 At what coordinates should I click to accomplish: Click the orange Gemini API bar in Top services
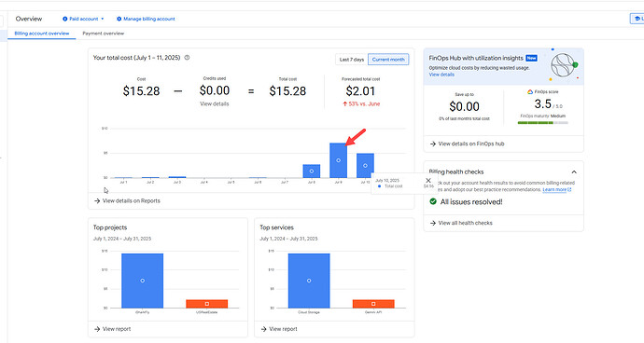(373, 304)
